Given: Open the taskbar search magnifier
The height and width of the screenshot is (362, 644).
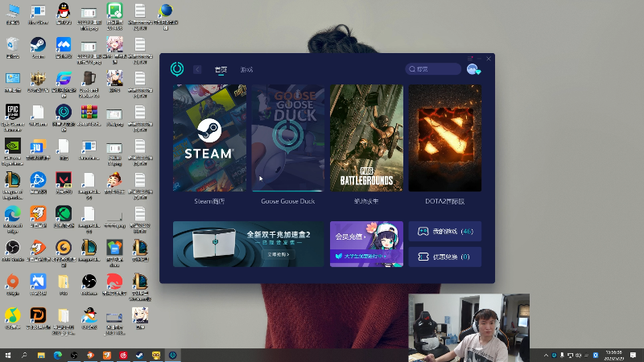Looking at the screenshot, I should (x=24, y=356).
